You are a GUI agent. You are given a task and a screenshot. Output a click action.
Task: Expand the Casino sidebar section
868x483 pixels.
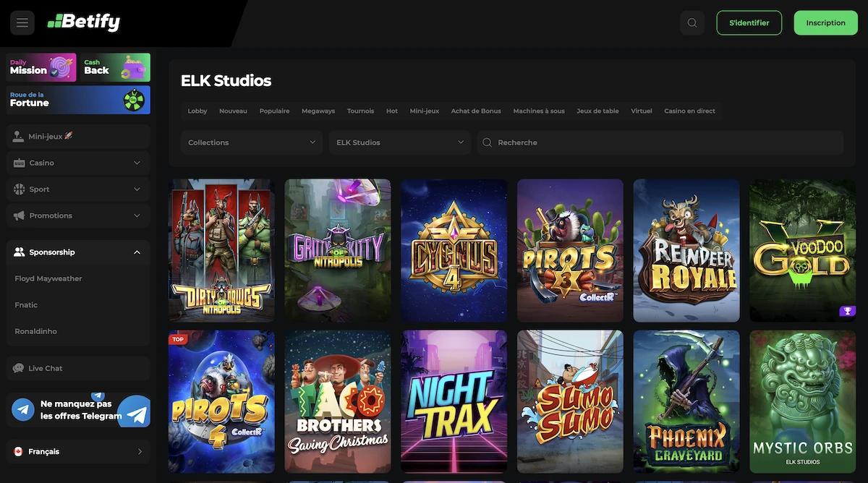[77, 163]
